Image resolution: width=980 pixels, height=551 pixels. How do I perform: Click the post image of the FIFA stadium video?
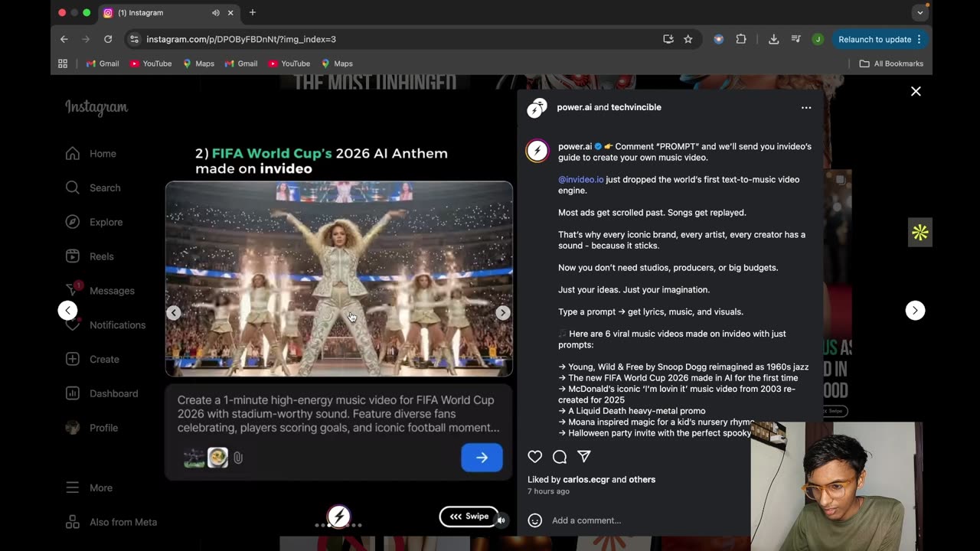(x=339, y=279)
